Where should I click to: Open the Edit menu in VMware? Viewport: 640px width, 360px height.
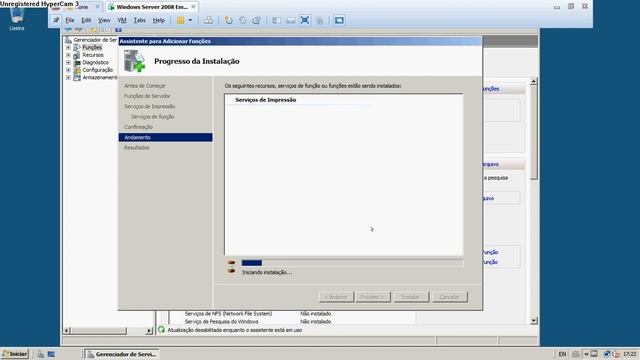pyautogui.click(x=86, y=20)
